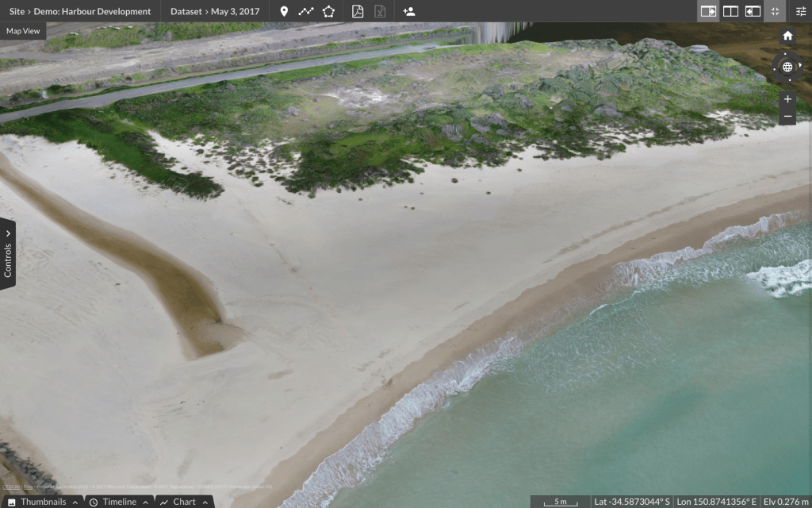Zoom out using the minus button
This screenshot has width=812, height=508.
click(x=787, y=116)
